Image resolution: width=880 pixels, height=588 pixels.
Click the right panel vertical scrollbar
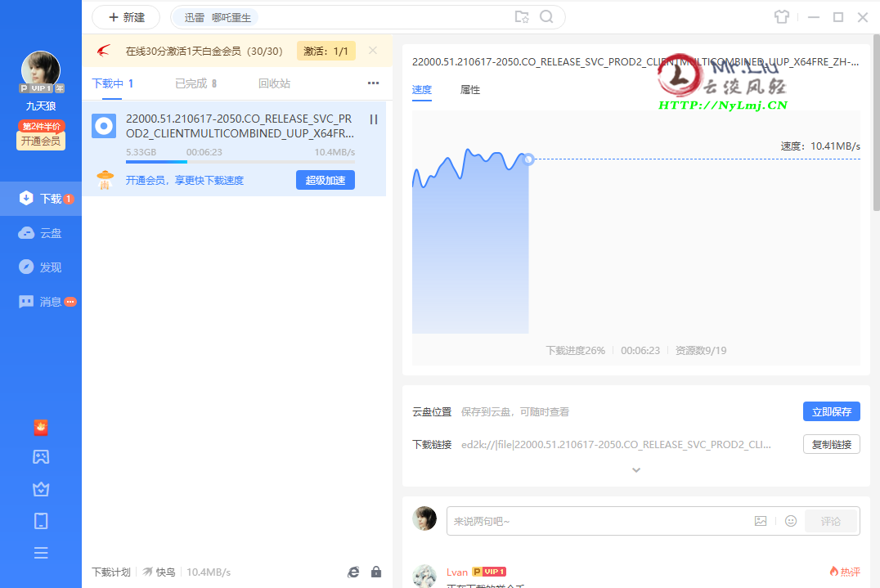pyautogui.click(x=877, y=123)
